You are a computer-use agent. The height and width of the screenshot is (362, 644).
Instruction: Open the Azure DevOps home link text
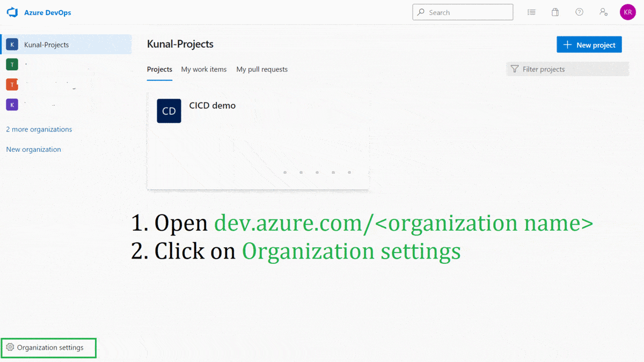pos(48,12)
